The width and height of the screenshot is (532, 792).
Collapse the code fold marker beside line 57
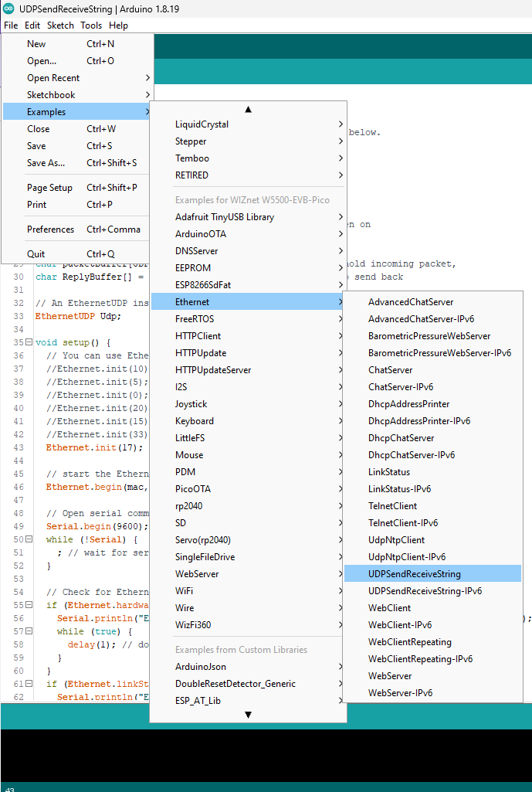pos(29,631)
